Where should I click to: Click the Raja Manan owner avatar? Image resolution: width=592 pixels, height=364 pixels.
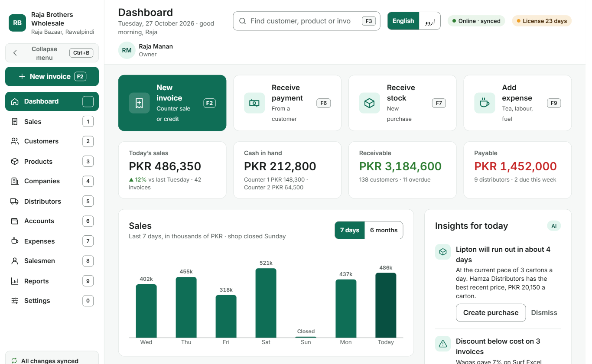(x=127, y=50)
